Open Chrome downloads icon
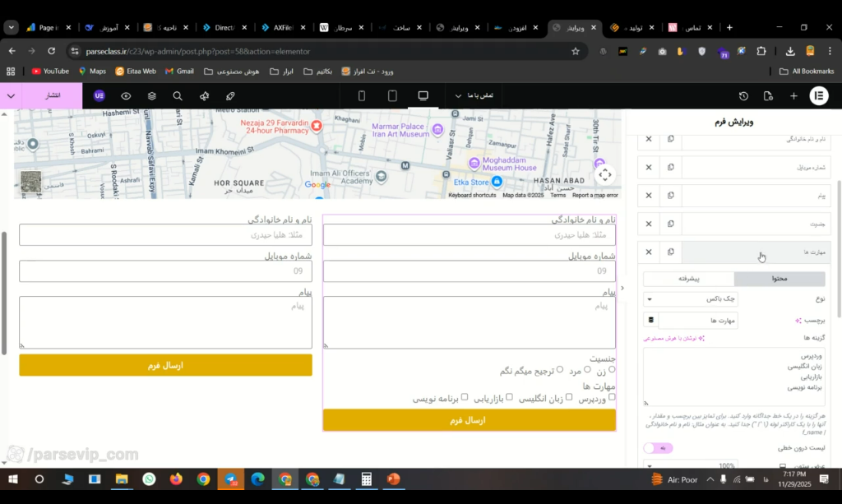This screenshot has width=842, height=504. pyautogui.click(x=790, y=52)
